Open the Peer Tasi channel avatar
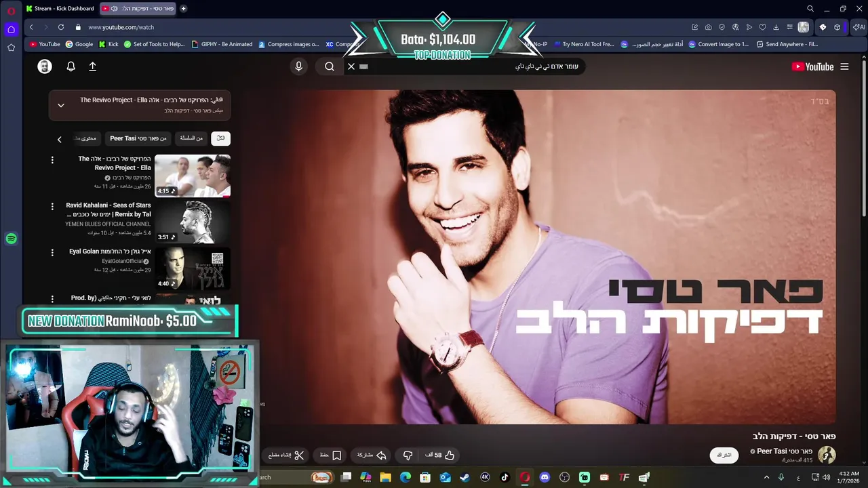The width and height of the screenshot is (868, 488). (x=827, y=455)
